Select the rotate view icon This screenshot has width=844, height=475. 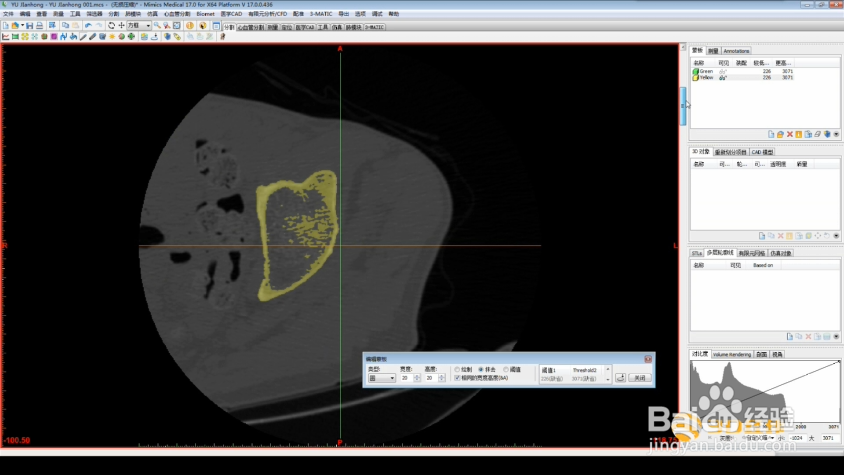click(111, 26)
